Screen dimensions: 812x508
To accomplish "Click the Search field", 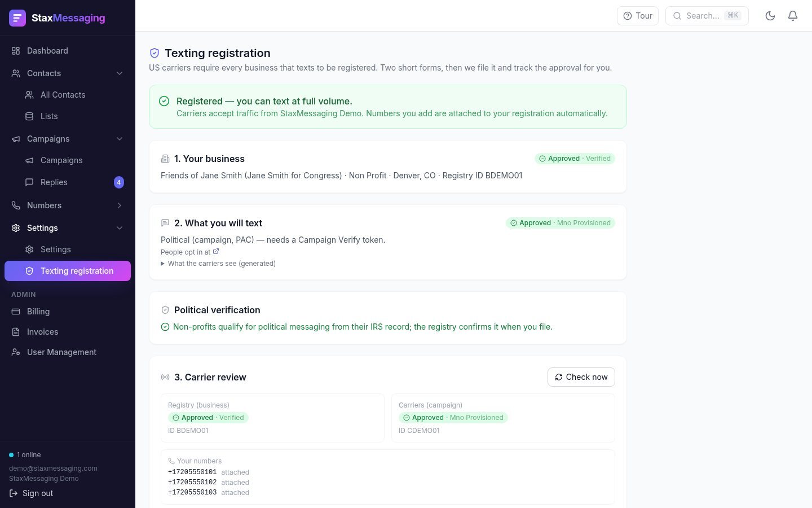I will pyautogui.click(x=707, y=16).
